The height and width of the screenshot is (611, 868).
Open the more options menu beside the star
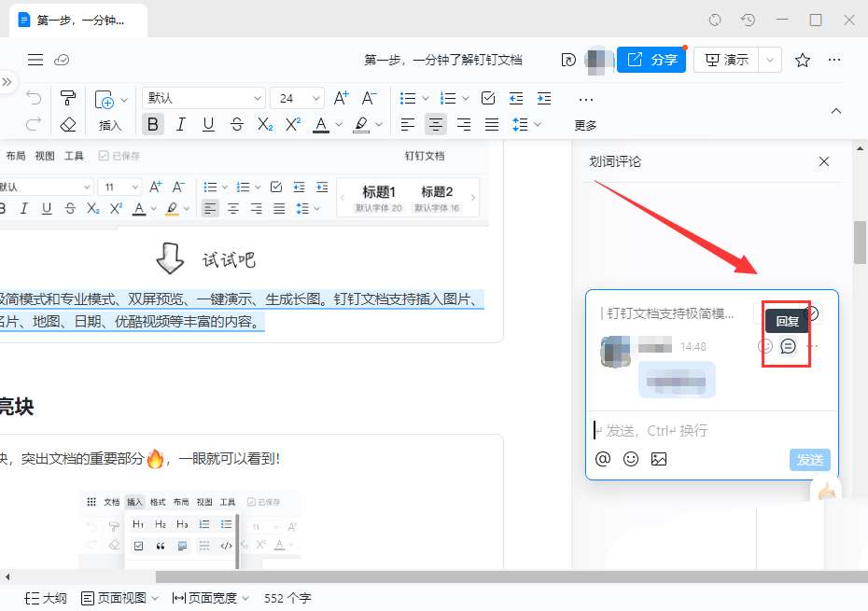tap(834, 60)
